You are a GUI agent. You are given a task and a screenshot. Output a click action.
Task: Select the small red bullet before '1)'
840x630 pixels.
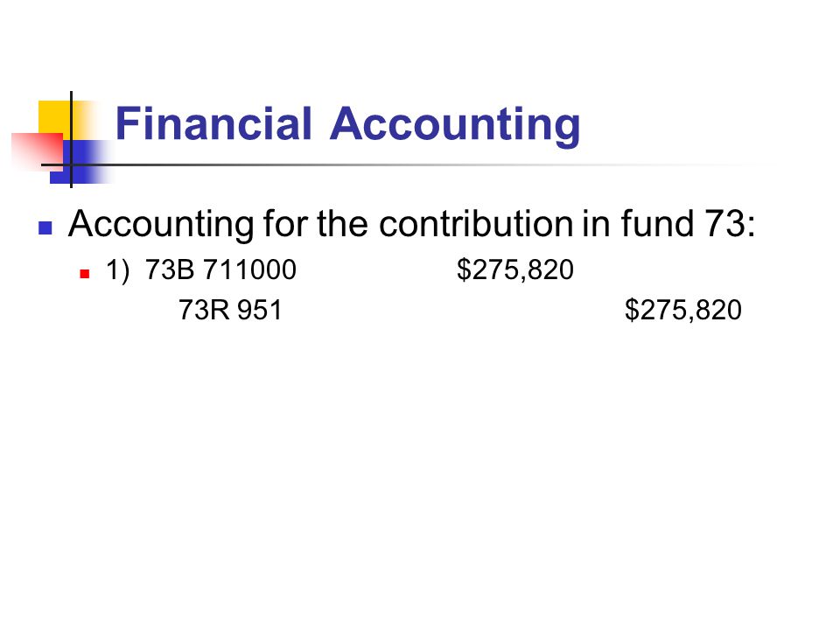coord(84,274)
